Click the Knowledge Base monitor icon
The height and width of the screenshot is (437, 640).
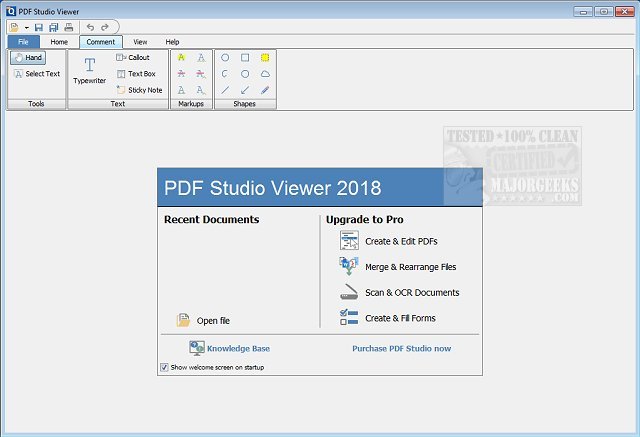pos(197,348)
